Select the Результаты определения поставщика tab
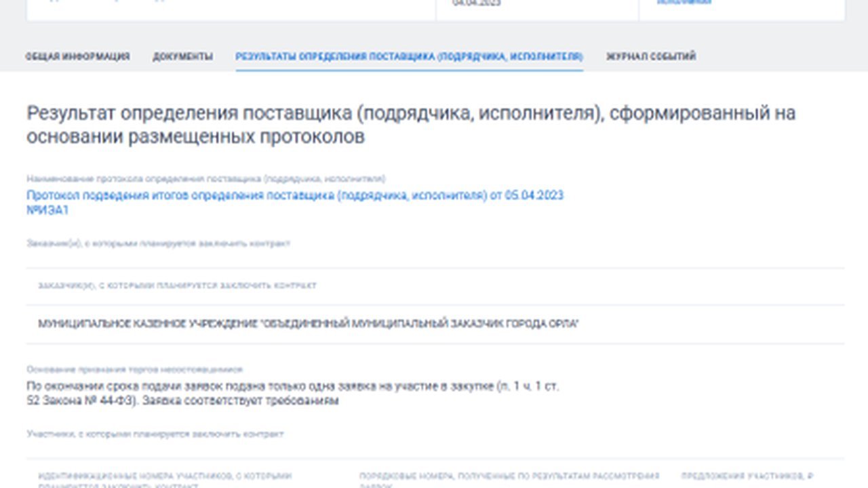868x488 pixels. coord(409,57)
